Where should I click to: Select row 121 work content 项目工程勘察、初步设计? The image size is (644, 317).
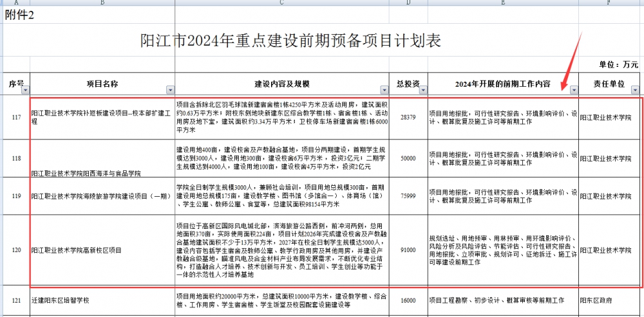pyautogui.click(x=503, y=300)
